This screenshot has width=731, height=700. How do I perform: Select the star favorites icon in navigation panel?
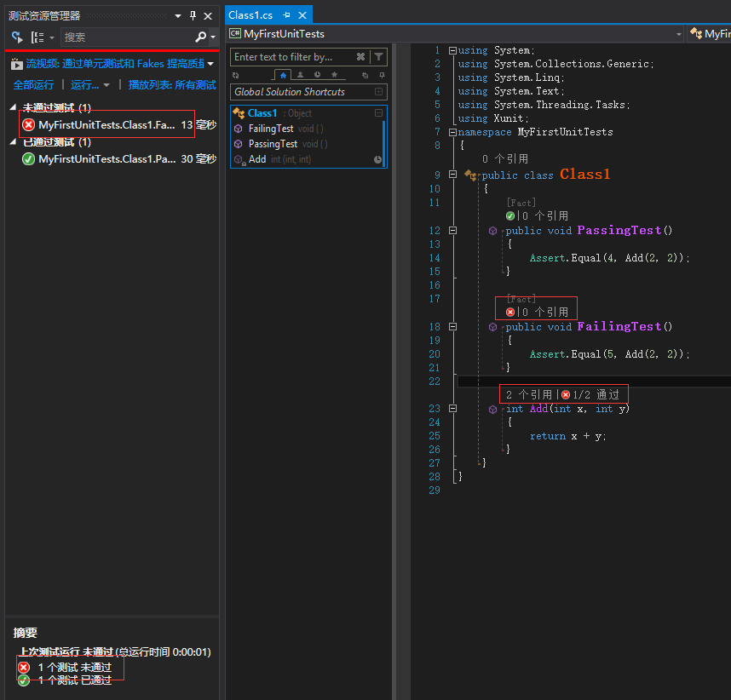point(334,75)
